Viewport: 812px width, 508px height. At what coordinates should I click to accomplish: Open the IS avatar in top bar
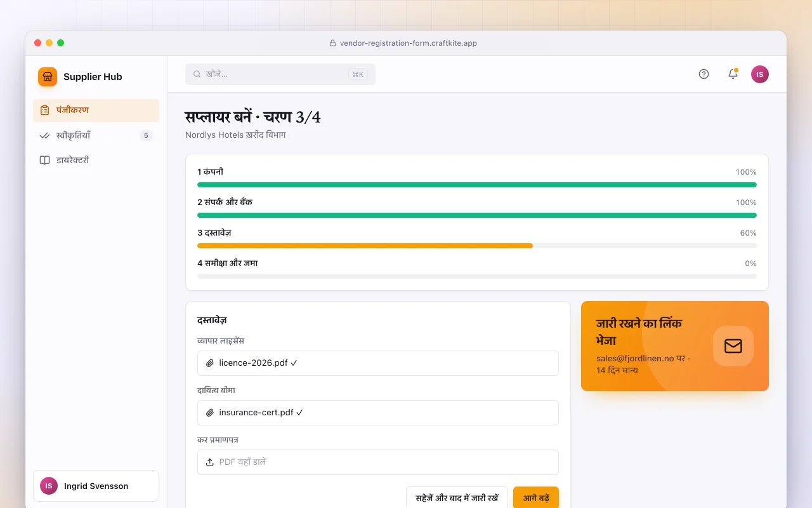(760, 74)
